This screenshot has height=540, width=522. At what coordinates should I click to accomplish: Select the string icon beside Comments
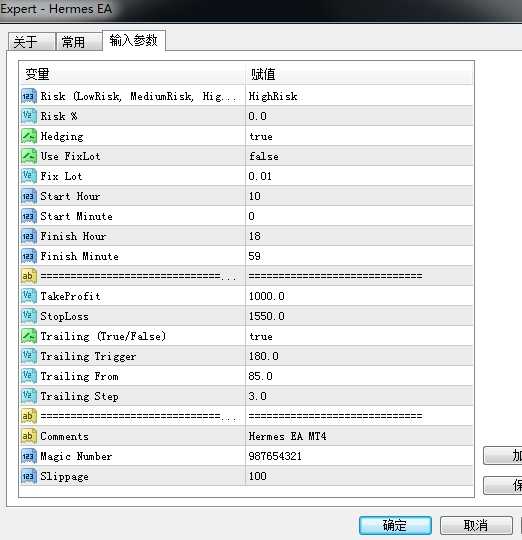[29, 436]
